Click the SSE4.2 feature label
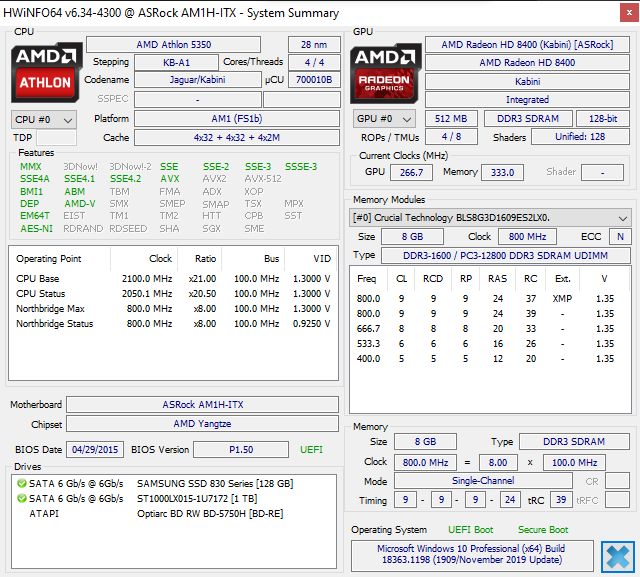The height and width of the screenshot is (577, 640). (x=125, y=179)
